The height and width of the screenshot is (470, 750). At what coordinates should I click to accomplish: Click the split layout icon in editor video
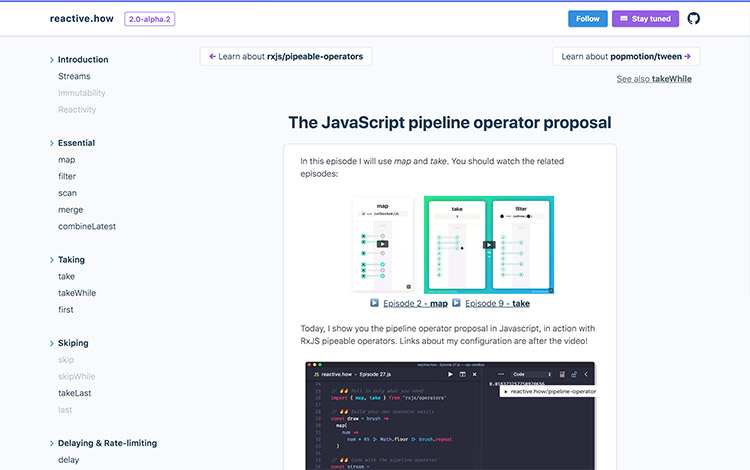point(463,374)
